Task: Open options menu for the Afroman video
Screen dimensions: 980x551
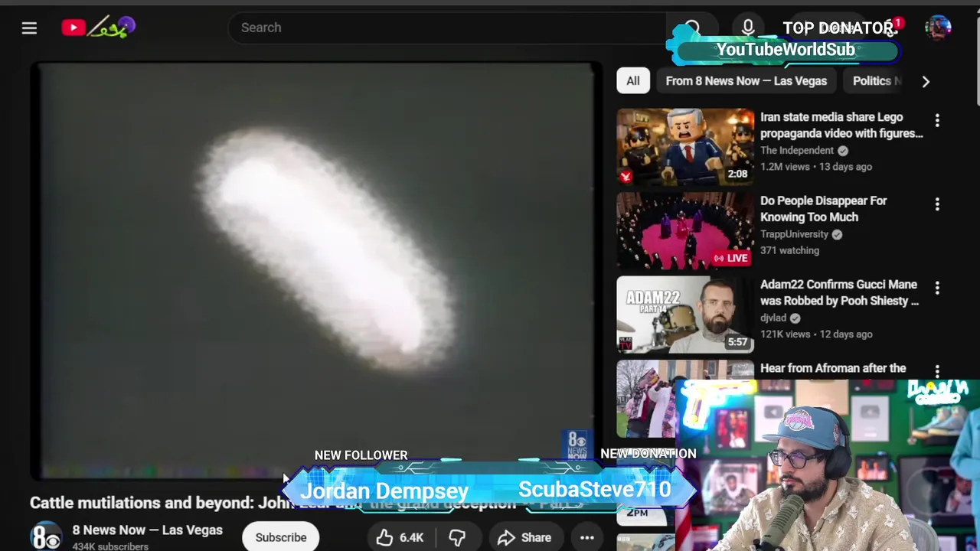Action: [x=937, y=371]
